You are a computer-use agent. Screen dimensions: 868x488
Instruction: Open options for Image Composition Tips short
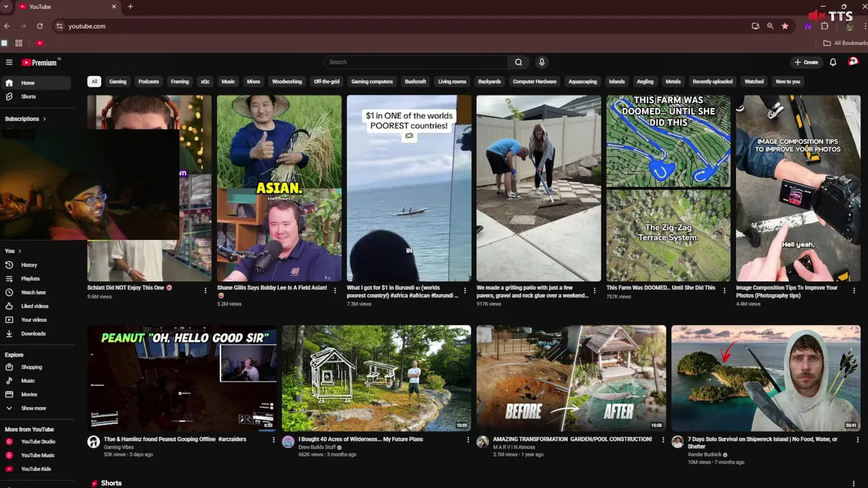[x=854, y=291]
